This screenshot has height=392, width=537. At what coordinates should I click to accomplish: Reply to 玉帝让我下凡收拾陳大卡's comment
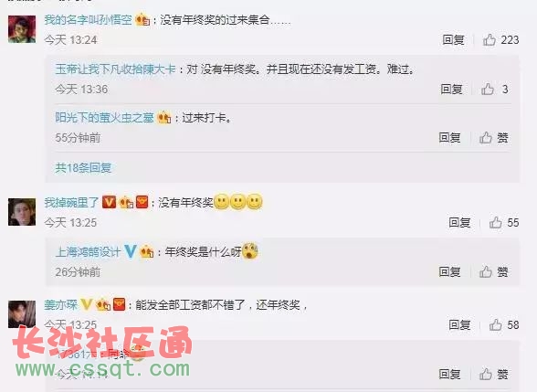451,90
